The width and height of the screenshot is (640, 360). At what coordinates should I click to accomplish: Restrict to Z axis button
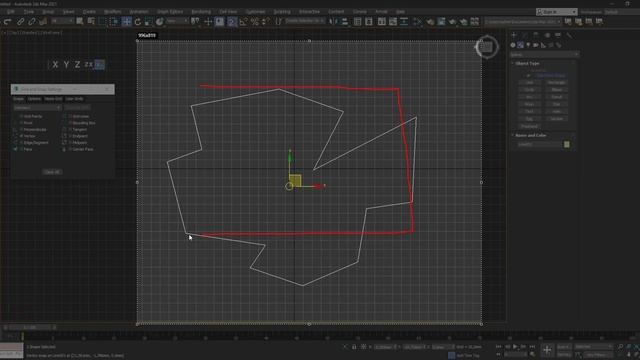click(77, 64)
